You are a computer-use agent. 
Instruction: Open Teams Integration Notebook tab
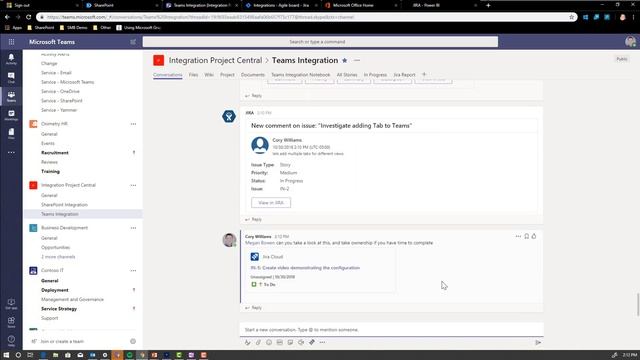[300, 75]
